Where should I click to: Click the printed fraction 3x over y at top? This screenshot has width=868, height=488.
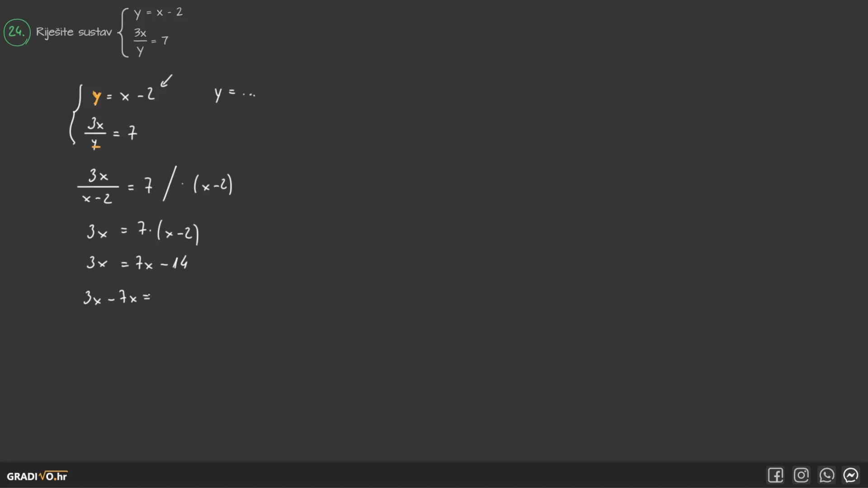pyautogui.click(x=140, y=41)
